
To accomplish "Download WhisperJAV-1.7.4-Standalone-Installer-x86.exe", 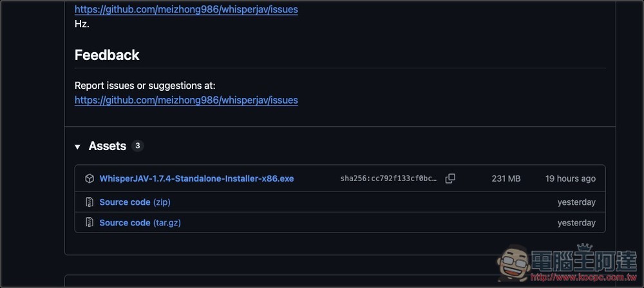I will tap(196, 178).
